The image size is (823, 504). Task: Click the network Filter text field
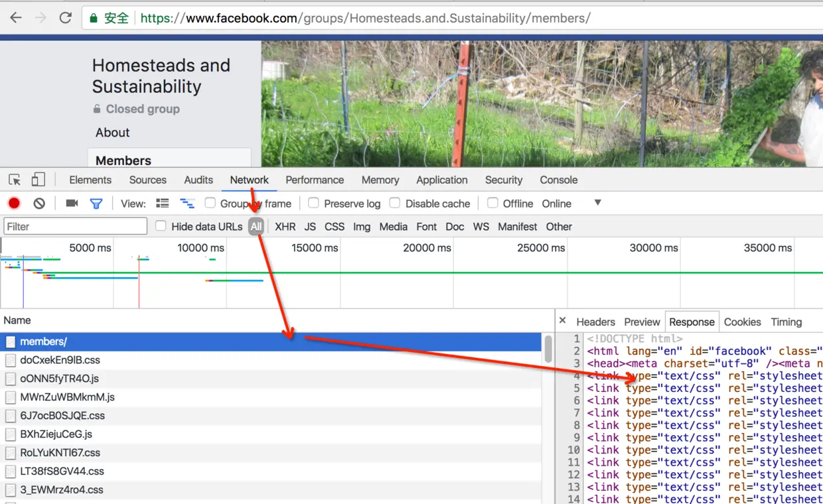[75, 226]
